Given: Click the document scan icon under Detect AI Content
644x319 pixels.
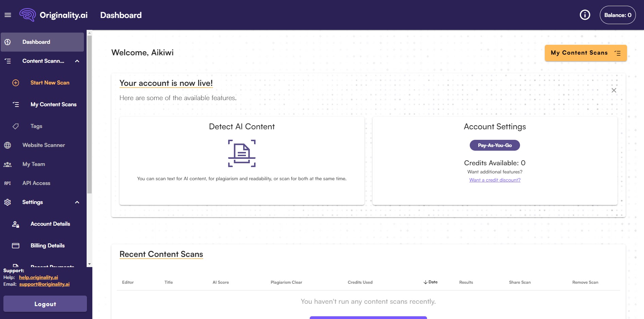Looking at the screenshot, I should (242, 153).
